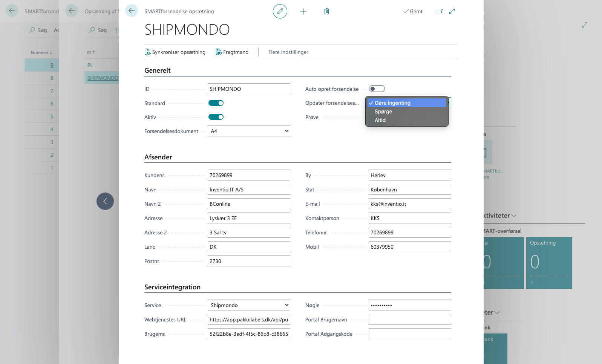
Task: Open Forsendelsesdokument A4 dropdown
Action: (249, 131)
